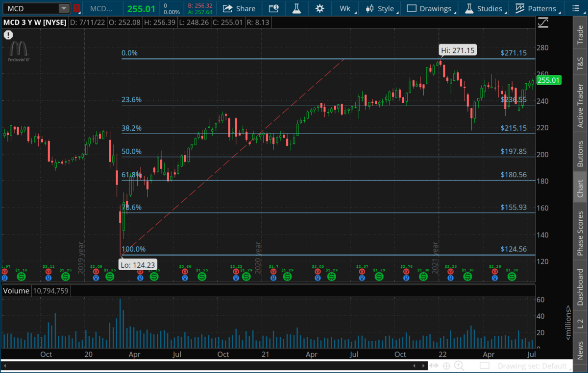The height and width of the screenshot is (373, 588).
Task: Click the red clipboard icon beside symbol
Action: pos(77,8)
